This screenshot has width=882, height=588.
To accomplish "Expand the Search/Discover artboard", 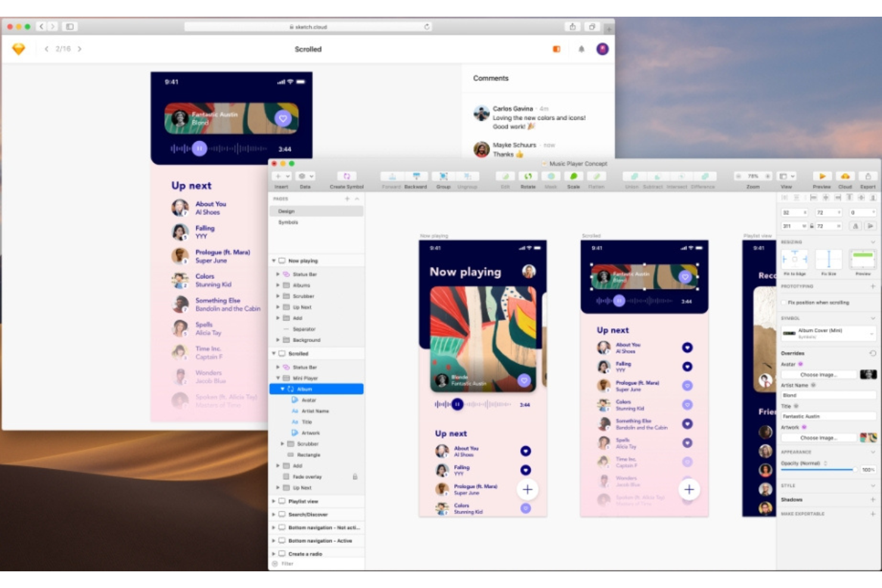I will [x=274, y=515].
